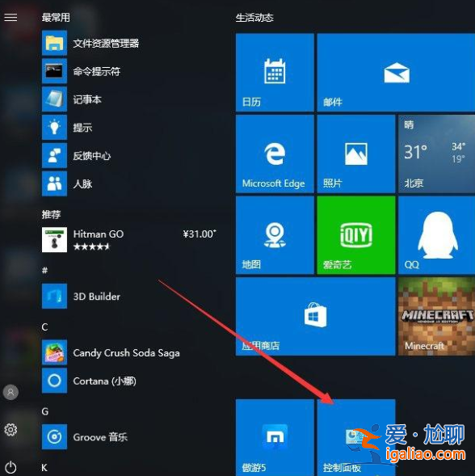
Task: Open the 傲游5 browser tile
Action: [275, 437]
